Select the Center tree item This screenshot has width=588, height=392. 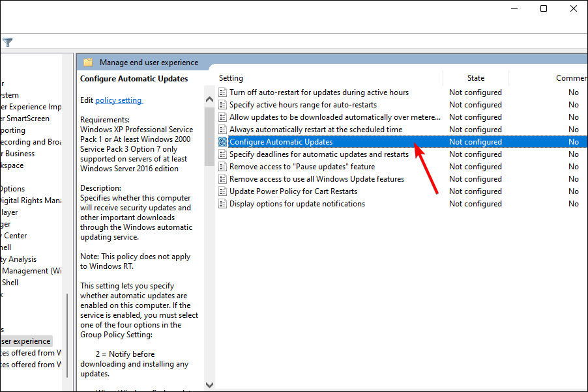[x=14, y=236]
